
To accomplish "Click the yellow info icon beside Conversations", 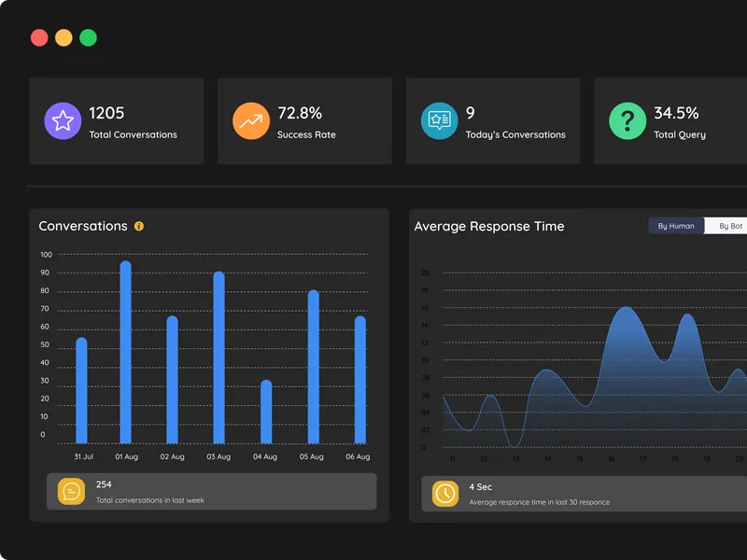I will 138,226.
